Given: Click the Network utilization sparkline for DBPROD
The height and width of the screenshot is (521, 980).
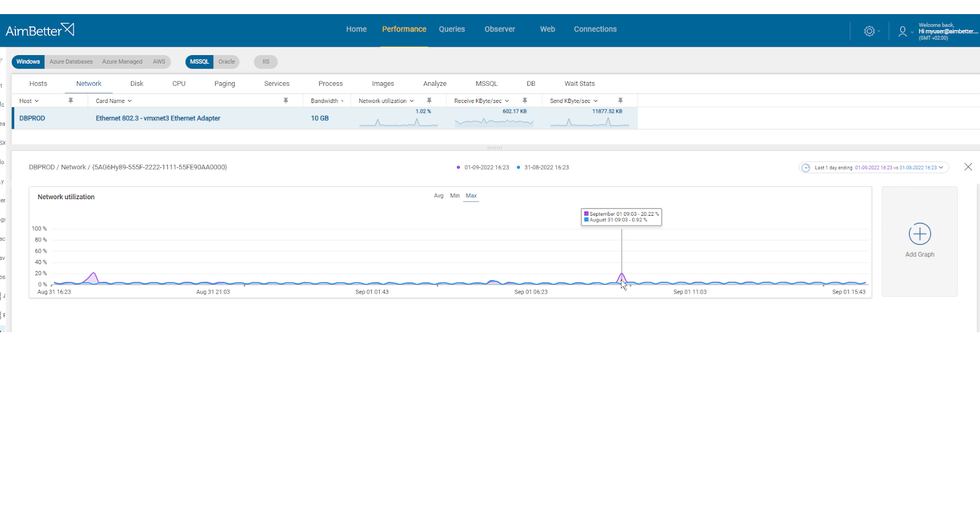Looking at the screenshot, I should pyautogui.click(x=398, y=121).
